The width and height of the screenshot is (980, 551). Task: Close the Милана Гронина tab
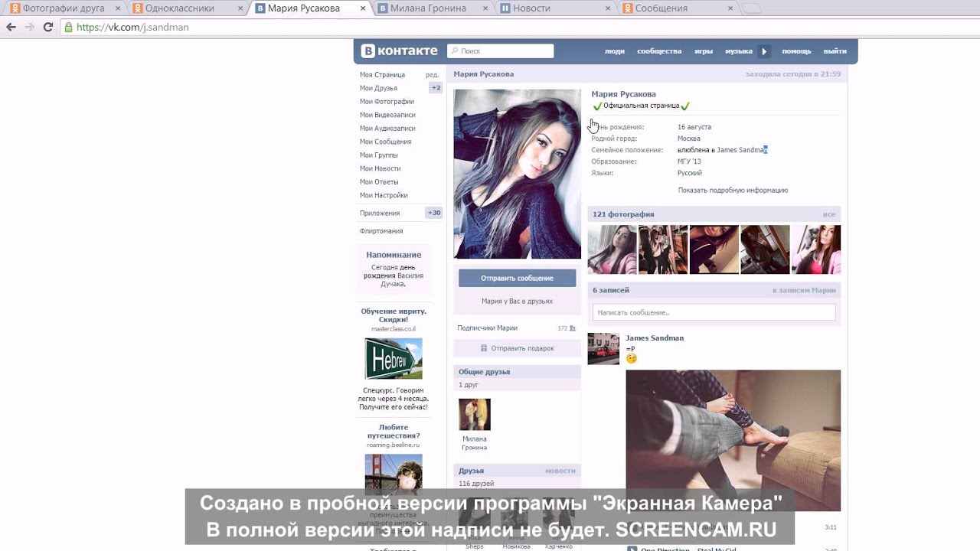[485, 8]
